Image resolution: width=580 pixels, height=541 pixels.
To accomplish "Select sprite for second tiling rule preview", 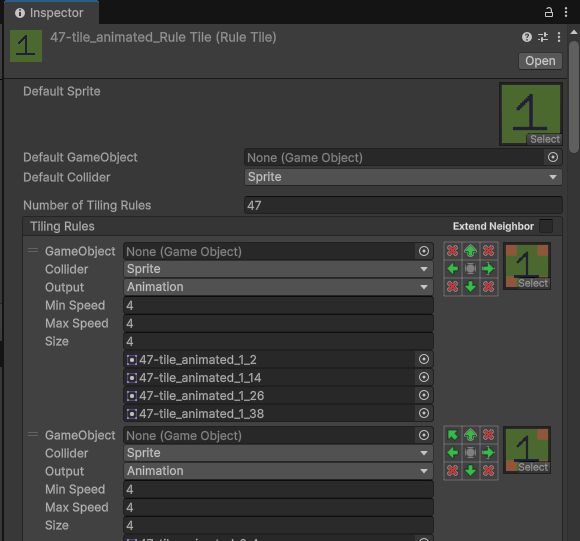I will pos(533,467).
